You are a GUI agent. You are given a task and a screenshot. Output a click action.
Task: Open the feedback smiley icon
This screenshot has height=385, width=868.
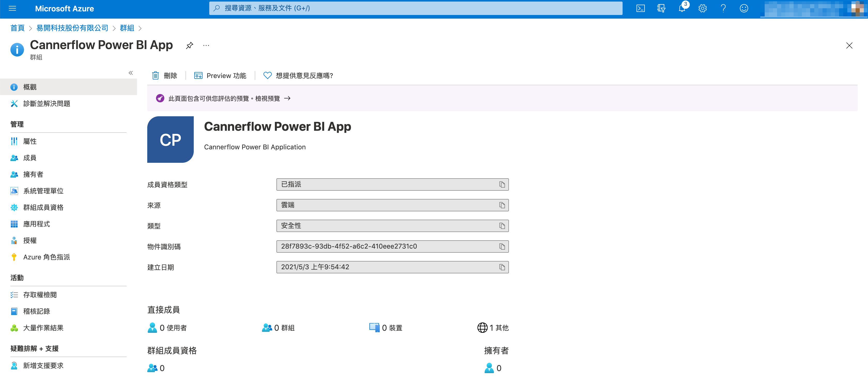coord(744,9)
